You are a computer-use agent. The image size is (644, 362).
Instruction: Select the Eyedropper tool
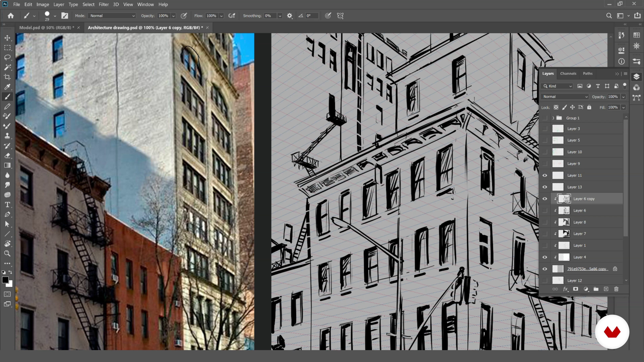[7, 87]
